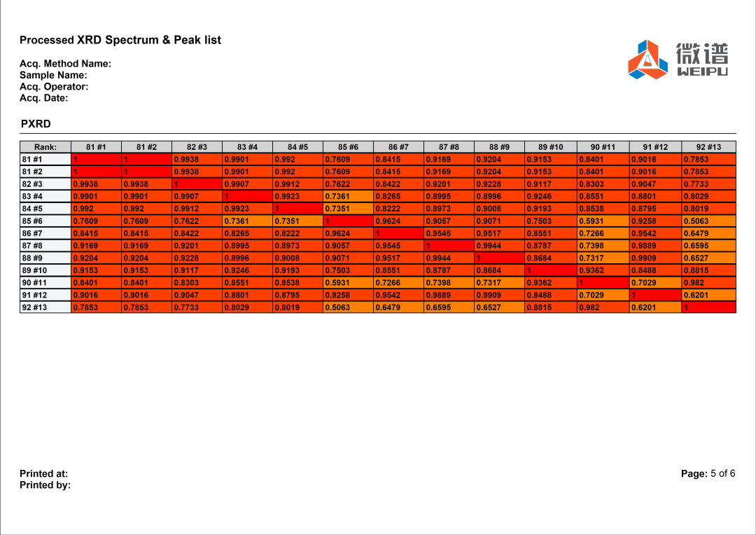Click 0.9624 in row 85 #6
This screenshot has width=756, height=535.
(398, 221)
